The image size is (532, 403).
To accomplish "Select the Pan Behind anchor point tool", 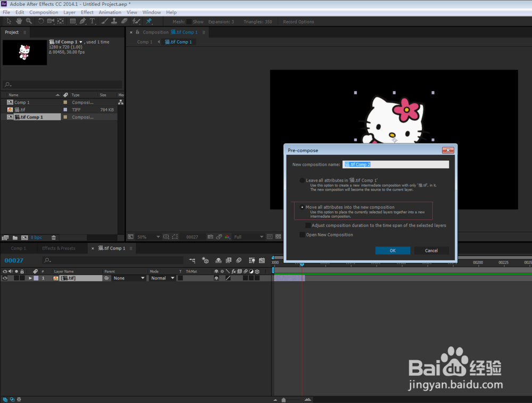I will pos(61,21).
